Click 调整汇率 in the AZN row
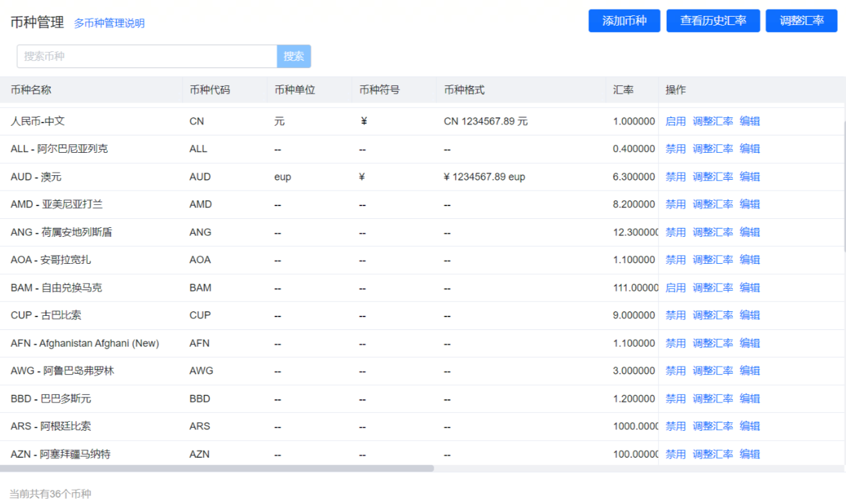The width and height of the screenshot is (846, 504). 713,454
